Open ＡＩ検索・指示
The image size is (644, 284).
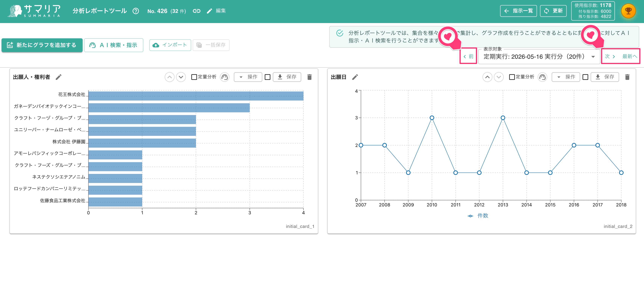114,45
